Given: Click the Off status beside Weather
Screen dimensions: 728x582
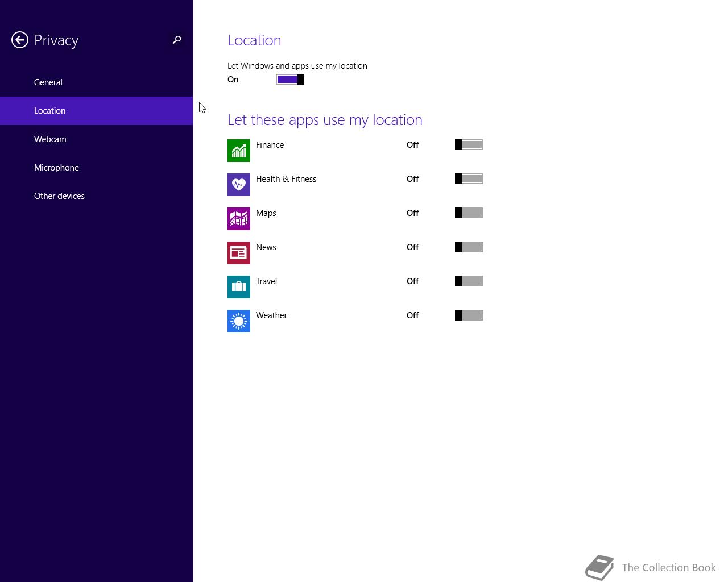Looking at the screenshot, I should click(x=412, y=315).
